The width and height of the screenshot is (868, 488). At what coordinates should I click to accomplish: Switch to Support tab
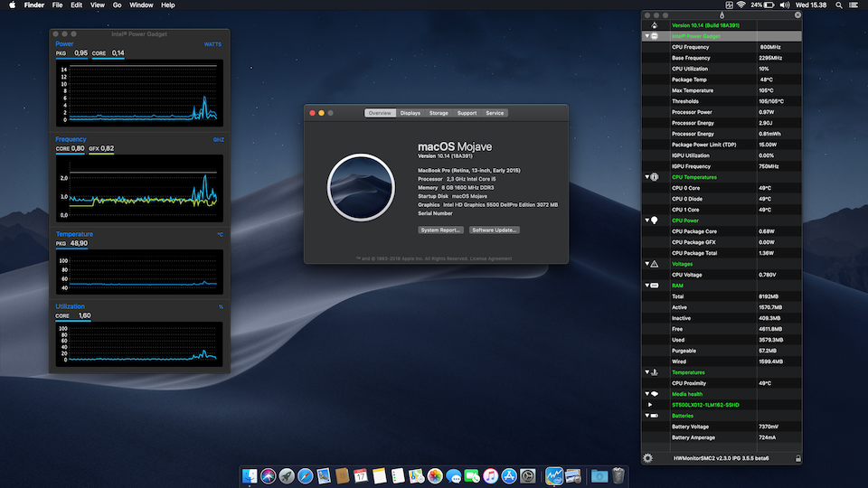[467, 113]
